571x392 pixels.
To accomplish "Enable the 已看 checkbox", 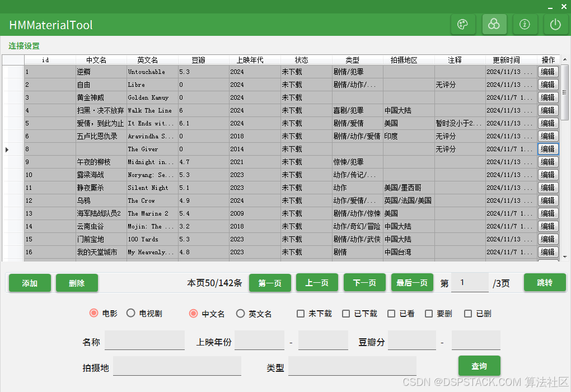I will [x=391, y=314].
